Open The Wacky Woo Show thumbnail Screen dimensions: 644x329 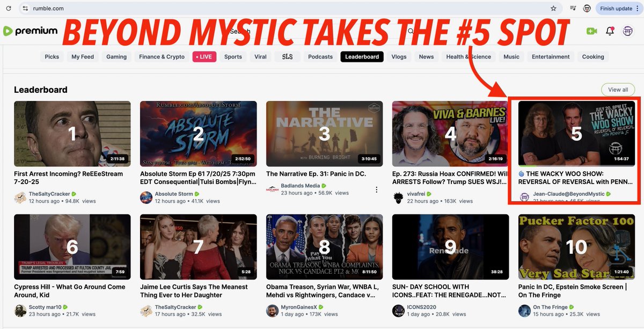point(577,134)
